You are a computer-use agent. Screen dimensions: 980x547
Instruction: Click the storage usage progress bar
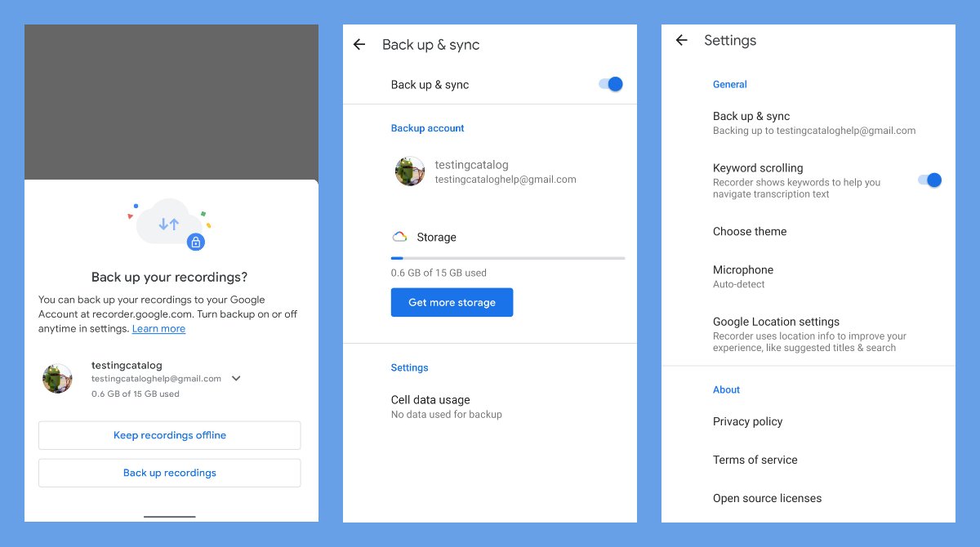pyautogui.click(x=507, y=258)
